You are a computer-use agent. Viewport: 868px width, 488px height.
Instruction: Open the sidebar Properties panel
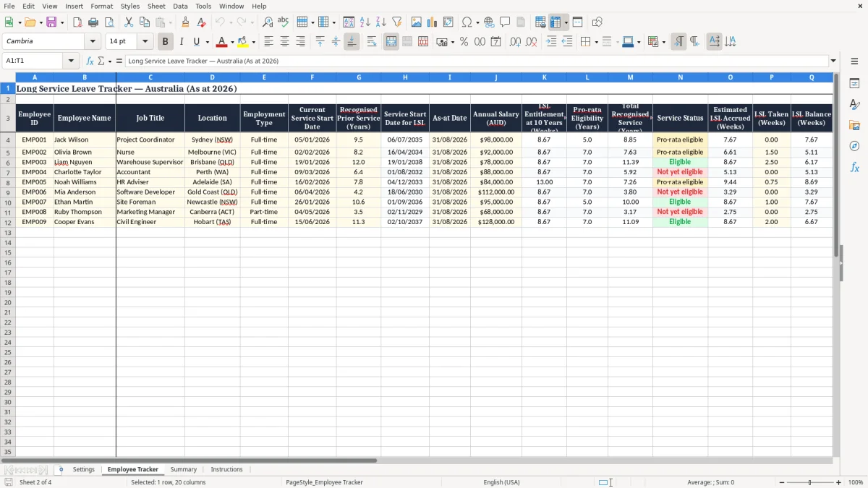(x=854, y=84)
